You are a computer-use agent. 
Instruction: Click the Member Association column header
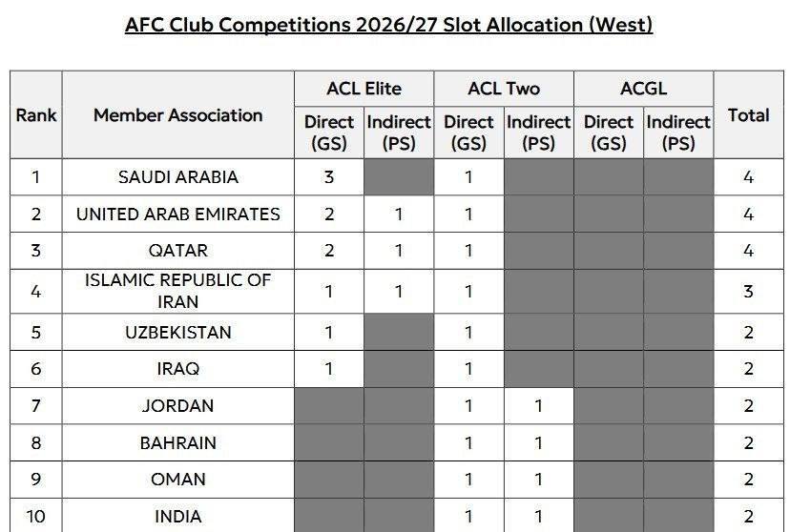pyautogui.click(x=178, y=115)
